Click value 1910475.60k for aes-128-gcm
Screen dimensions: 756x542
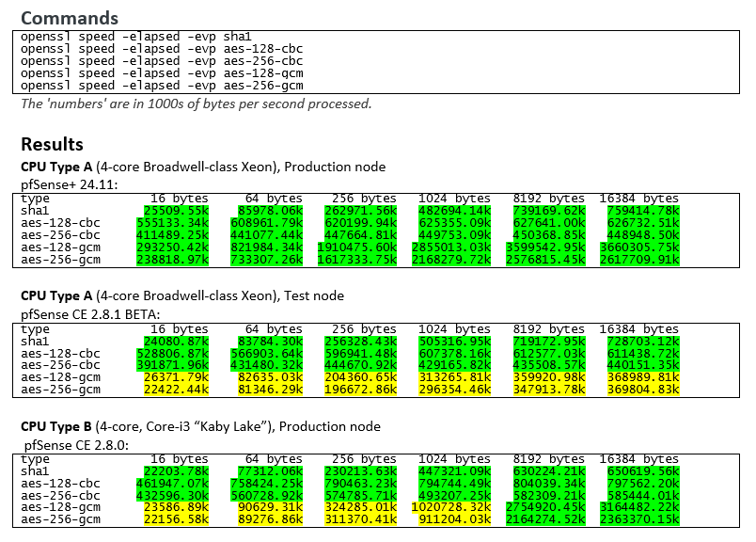356,247
